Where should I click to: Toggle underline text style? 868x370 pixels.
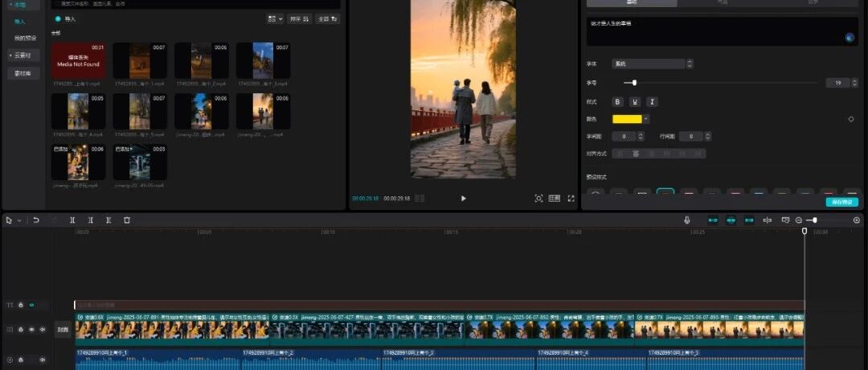tap(636, 102)
